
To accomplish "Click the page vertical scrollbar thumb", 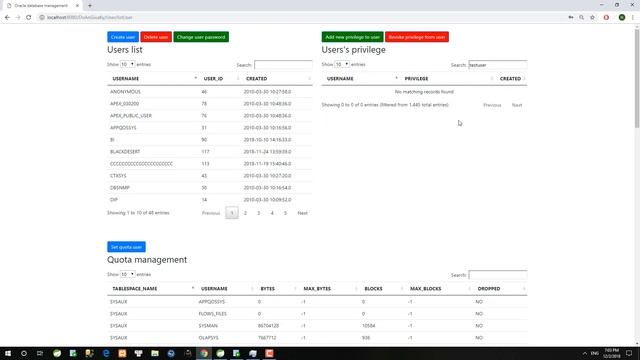I will click(637, 78).
